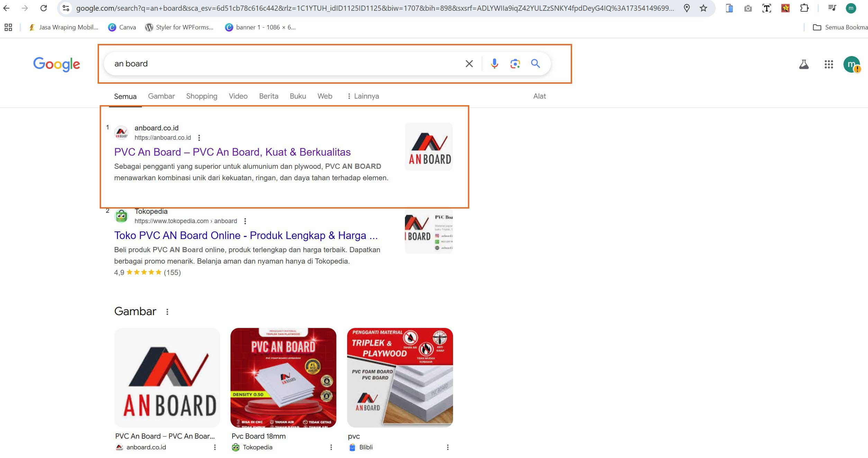The width and height of the screenshot is (868, 458).
Task: Open the large AN BOARD logo image
Action: [167, 377]
